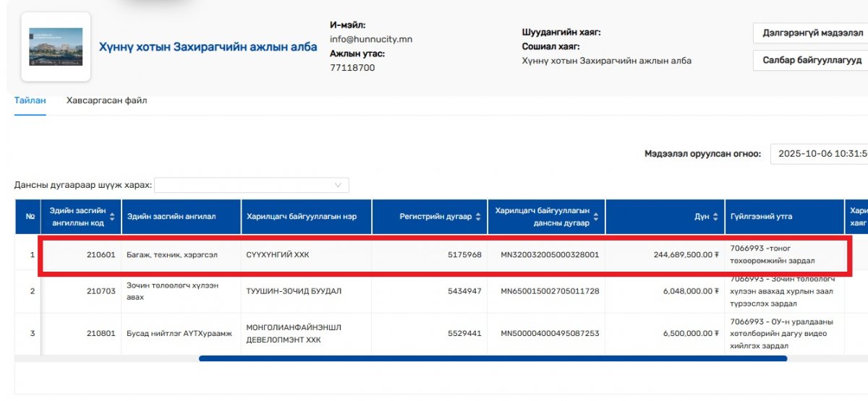
Task: Sort by Эдийн засгийн ангиллын код column arrows
Action: click(x=112, y=217)
